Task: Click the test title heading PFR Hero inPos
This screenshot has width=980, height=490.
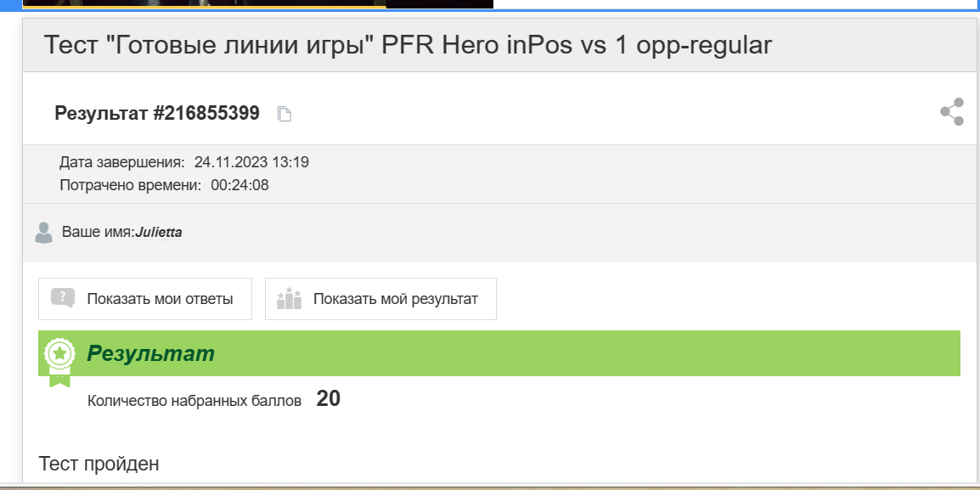Action: coord(408,45)
